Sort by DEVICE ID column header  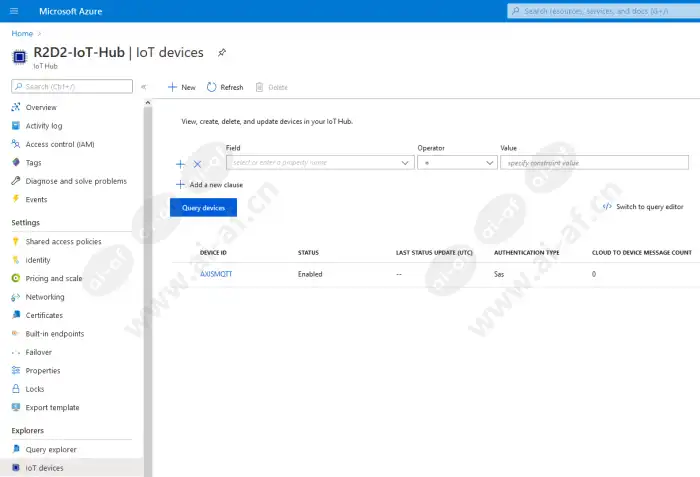pyautogui.click(x=213, y=252)
